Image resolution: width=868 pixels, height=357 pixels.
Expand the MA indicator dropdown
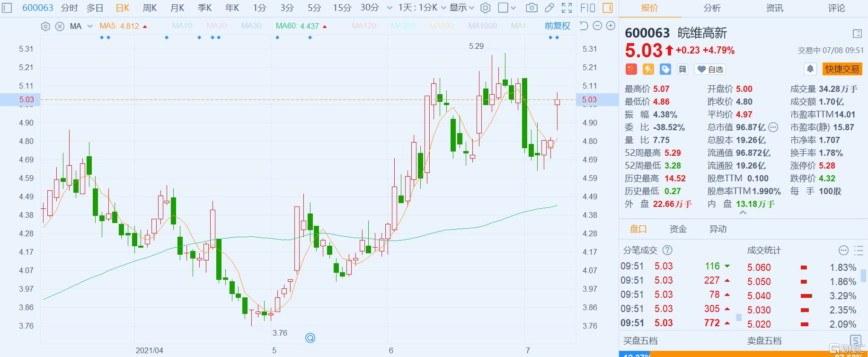point(90,27)
